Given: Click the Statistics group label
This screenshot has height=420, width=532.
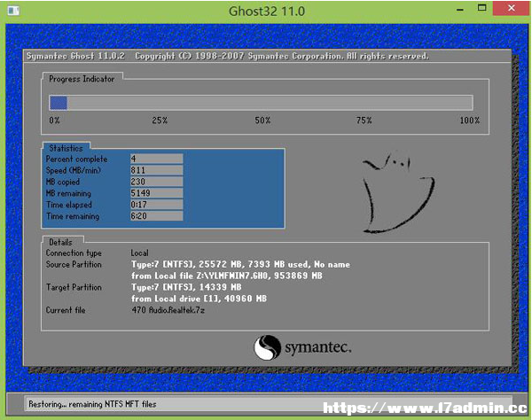Looking at the screenshot, I should pos(66,148).
